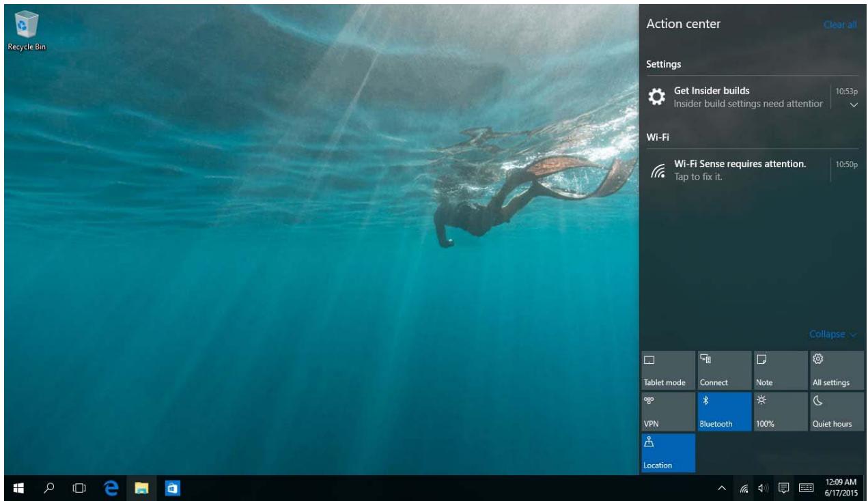Open File Explorer from taskbar
Viewport: 868px width, 501px height.
coord(141,488)
